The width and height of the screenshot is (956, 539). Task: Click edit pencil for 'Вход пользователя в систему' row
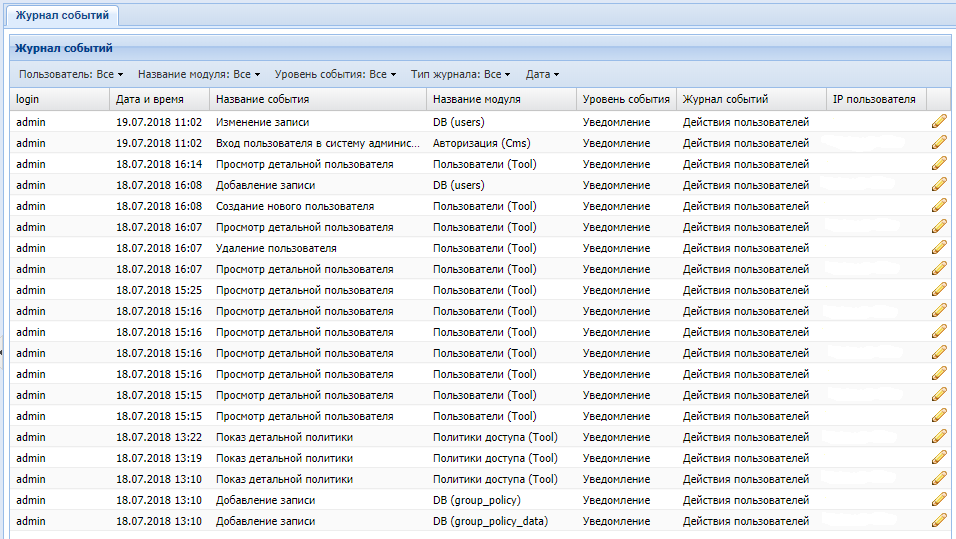point(938,143)
